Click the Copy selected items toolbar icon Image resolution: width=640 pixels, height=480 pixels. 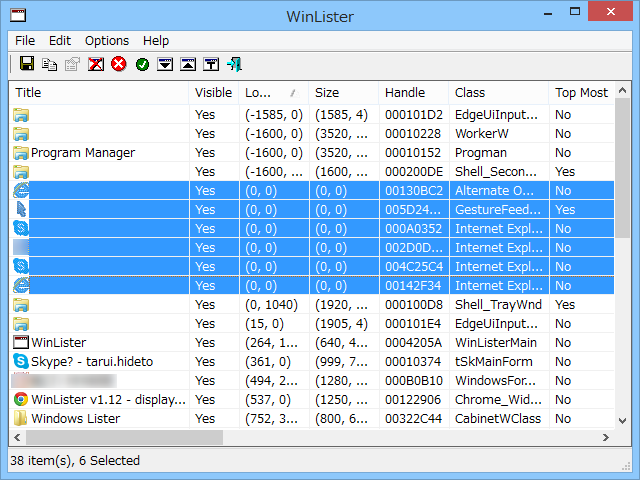click(49, 64)
